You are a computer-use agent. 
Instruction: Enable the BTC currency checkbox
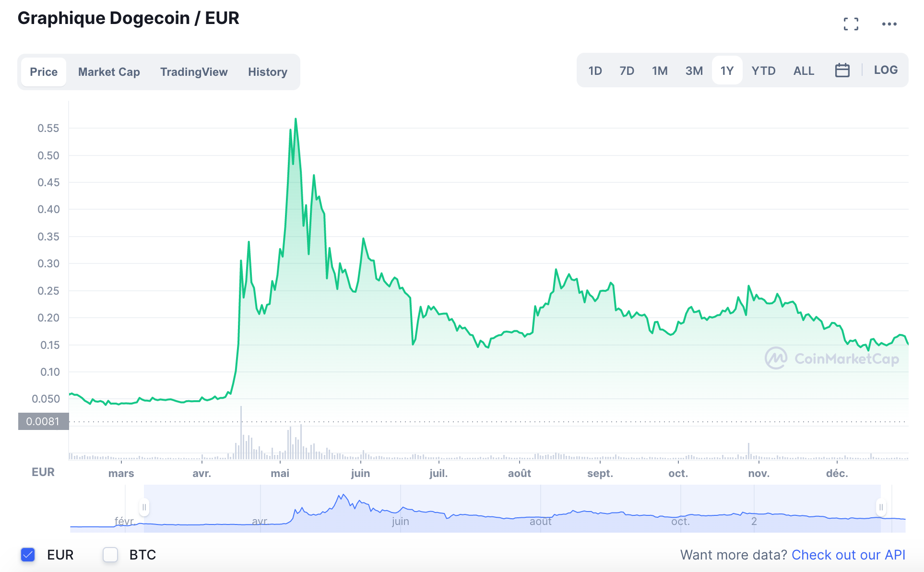click(110, 555)
